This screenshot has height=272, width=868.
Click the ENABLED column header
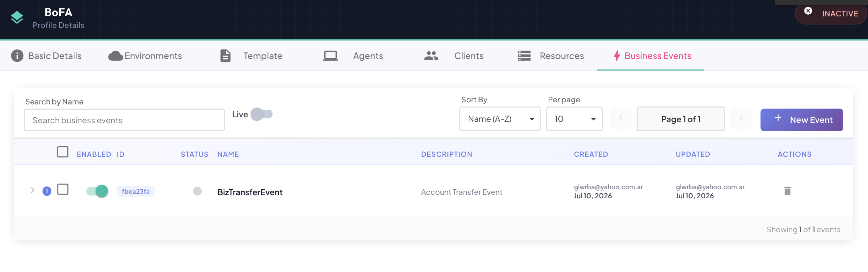(94, 154)
